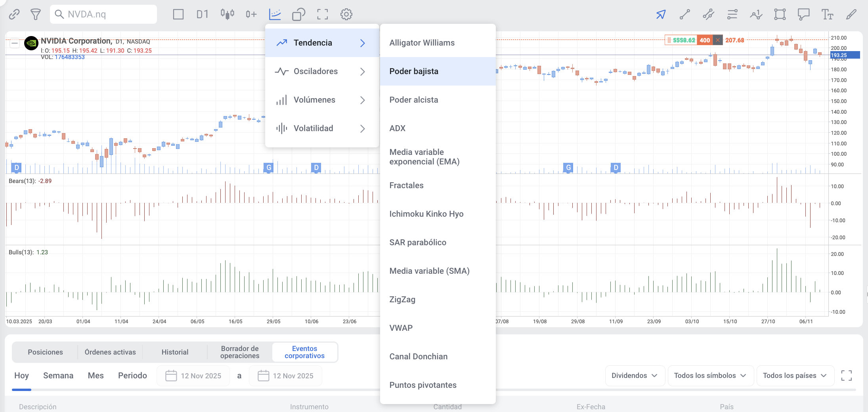
Task: Switch to the Posiciones tab
Action: 45,352
